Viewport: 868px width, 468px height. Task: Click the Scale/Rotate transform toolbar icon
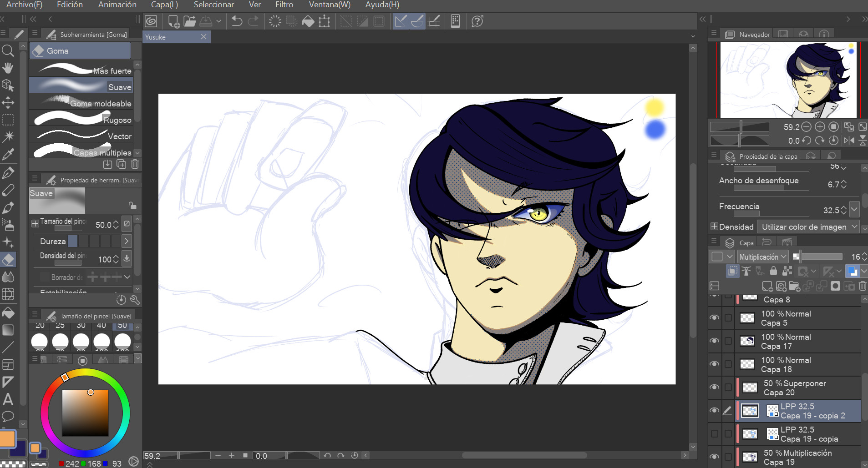(325, 21)
